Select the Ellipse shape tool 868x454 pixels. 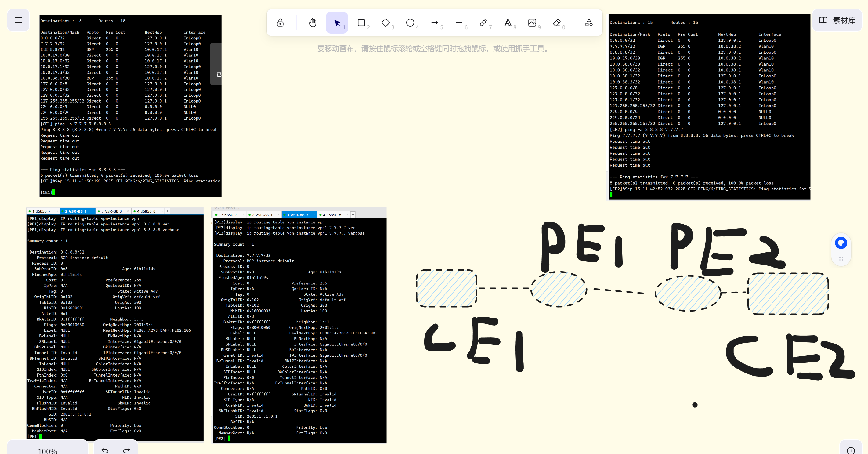[x=410, y=23]
